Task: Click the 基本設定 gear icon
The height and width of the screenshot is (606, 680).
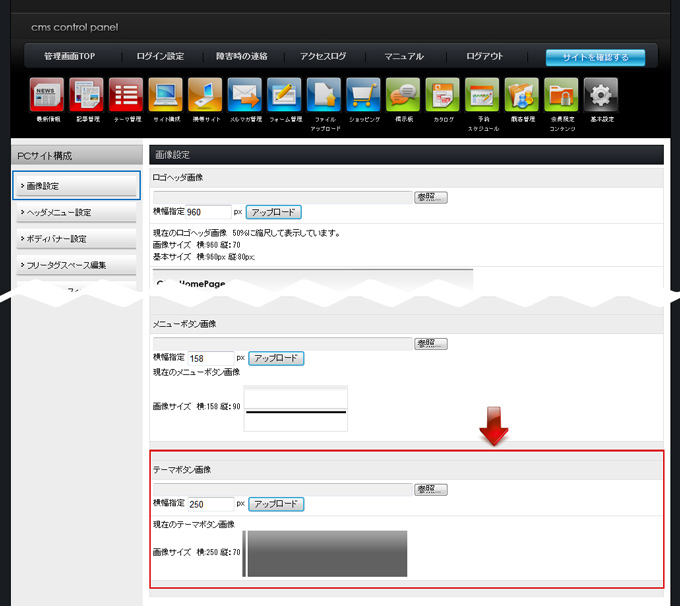Action: coord(601,95)
